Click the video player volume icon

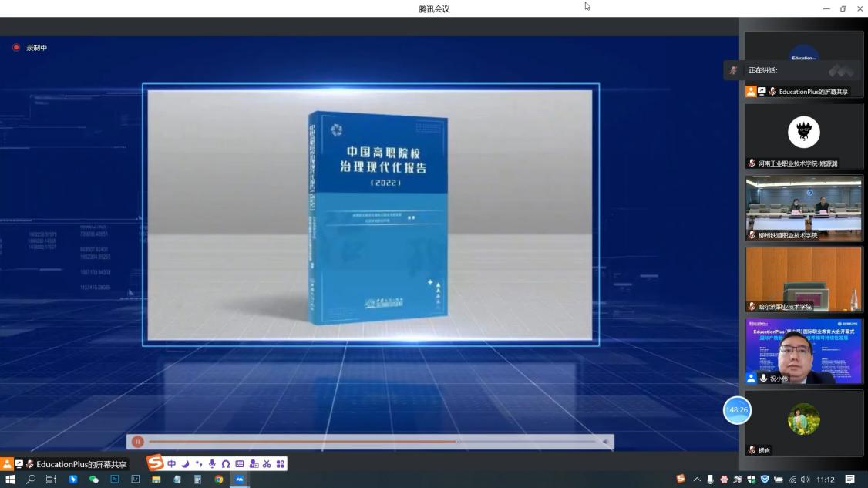click(606, 442)
